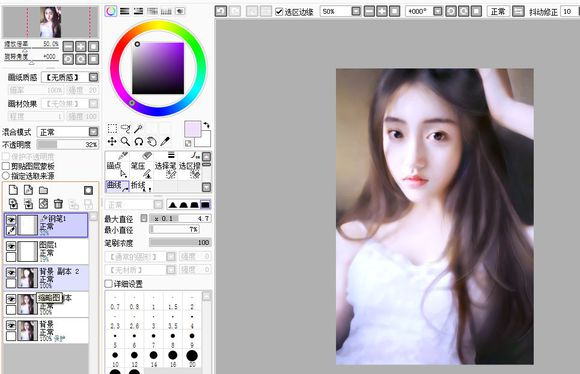Transfer layer contents down icon
The width and height of the screenshot is (580, 374).
13,203
